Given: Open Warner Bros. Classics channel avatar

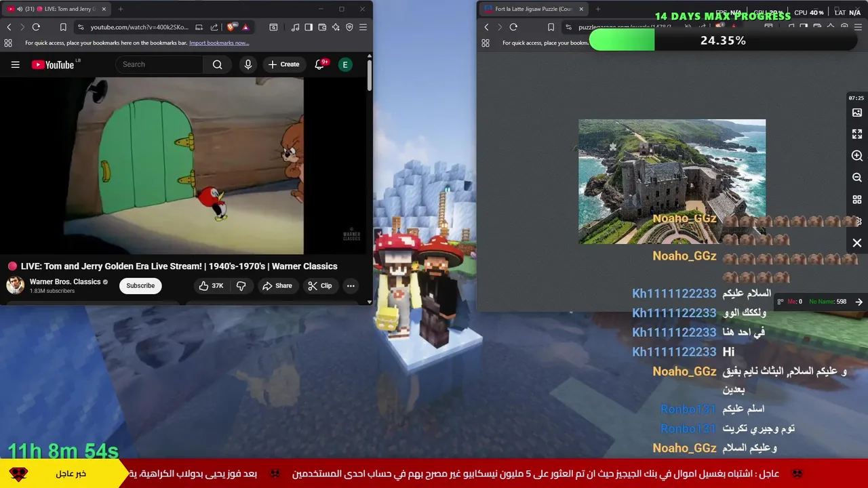Looking at the screenshot, I should [x=15, y=285].
